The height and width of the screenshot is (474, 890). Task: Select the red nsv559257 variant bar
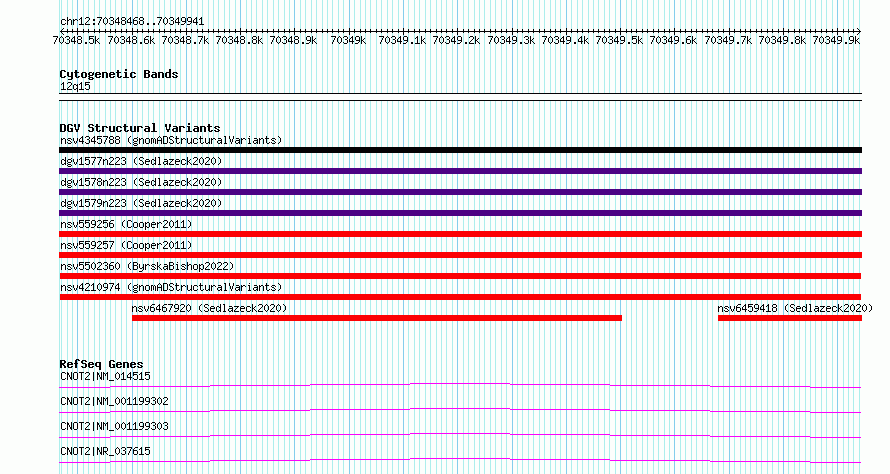pyautogui.click(x=460, y=255)
